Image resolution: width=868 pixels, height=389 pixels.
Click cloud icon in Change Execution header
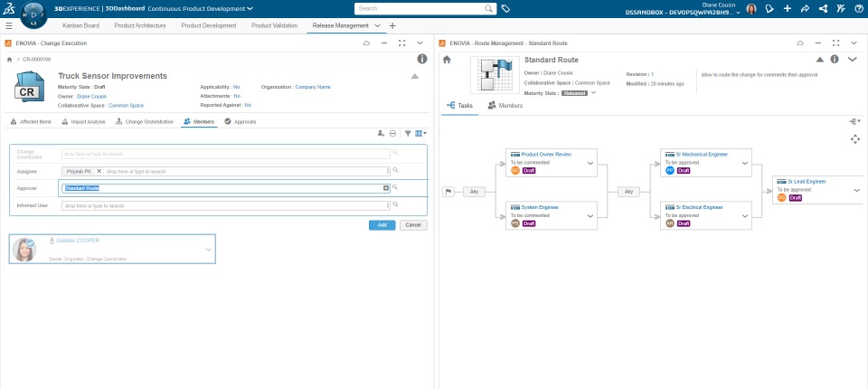[x=366, y=43]
